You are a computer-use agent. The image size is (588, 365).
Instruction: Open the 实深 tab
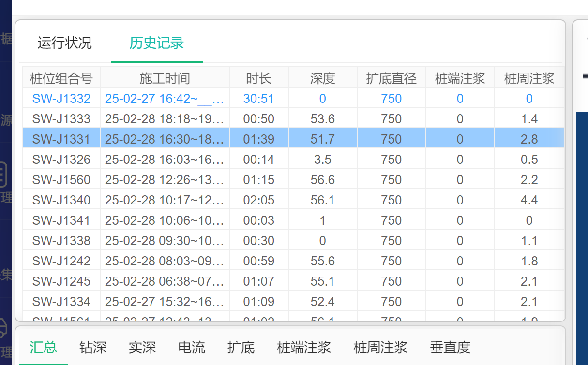coord(142,347)
